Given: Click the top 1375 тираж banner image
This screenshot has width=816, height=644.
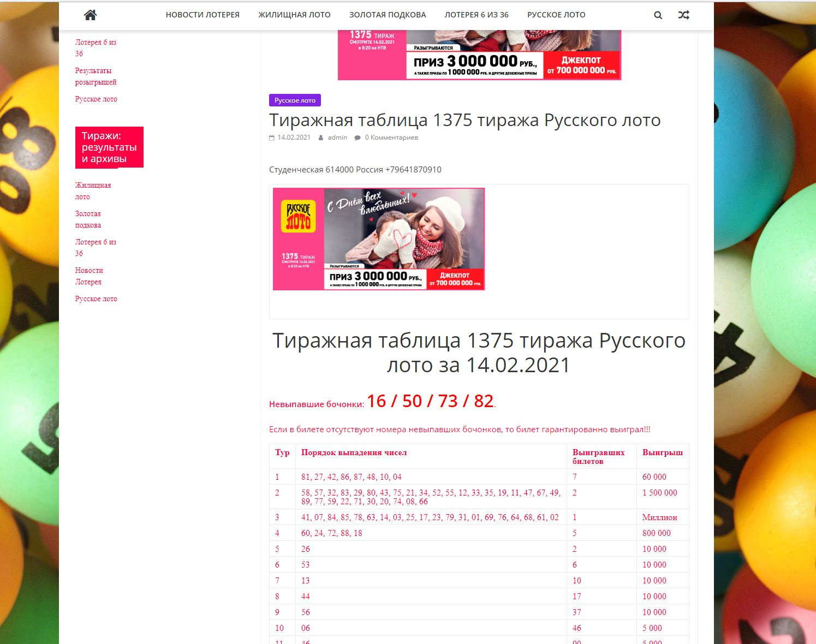Looking at the screenshot, I should [479, 55].
